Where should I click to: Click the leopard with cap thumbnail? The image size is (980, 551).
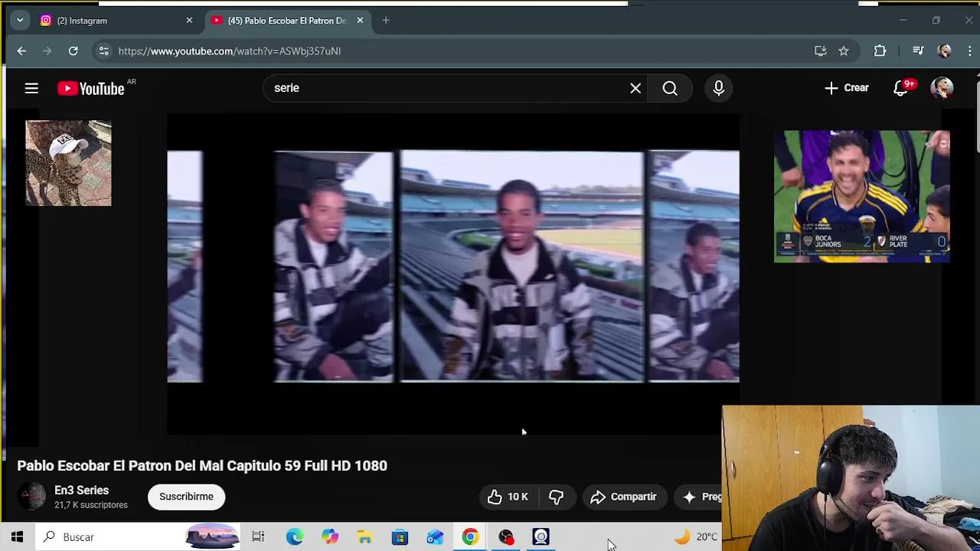pyautogui.click(x=68, y=163)
